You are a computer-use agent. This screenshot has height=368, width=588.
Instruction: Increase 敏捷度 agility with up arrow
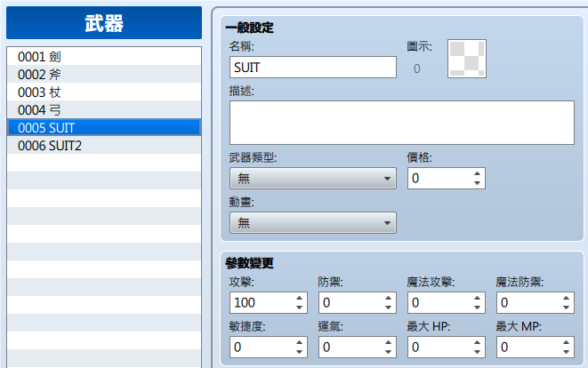[299, 342]
